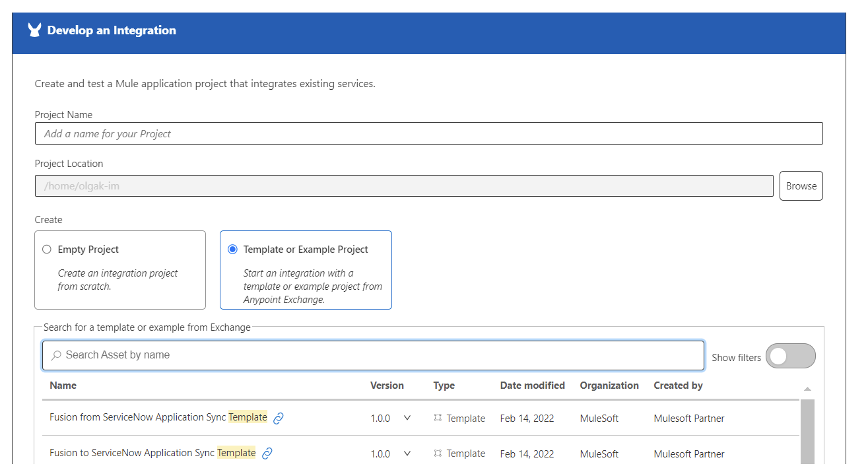Open the Exchange link icon beside Fusion from ServiceNow
This screenshot has width=868, height=472.
278,418
